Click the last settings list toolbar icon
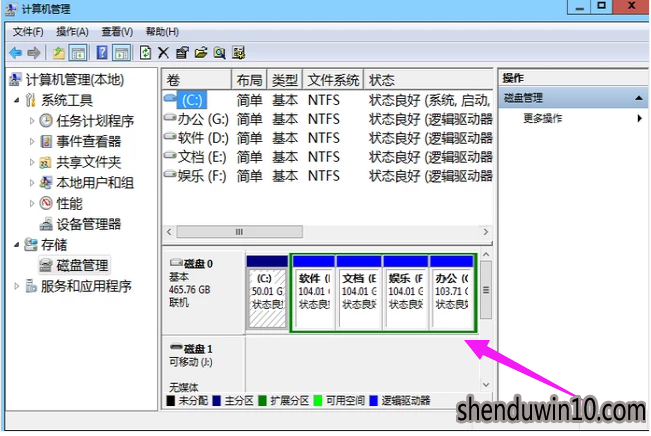This screenshot has width=651, height=436. tap(238, 53)
